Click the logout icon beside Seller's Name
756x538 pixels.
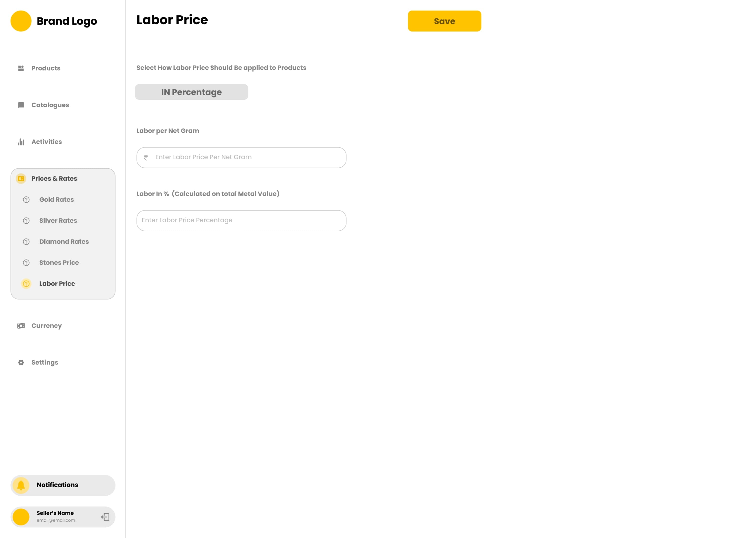click(x=105, y=517)
